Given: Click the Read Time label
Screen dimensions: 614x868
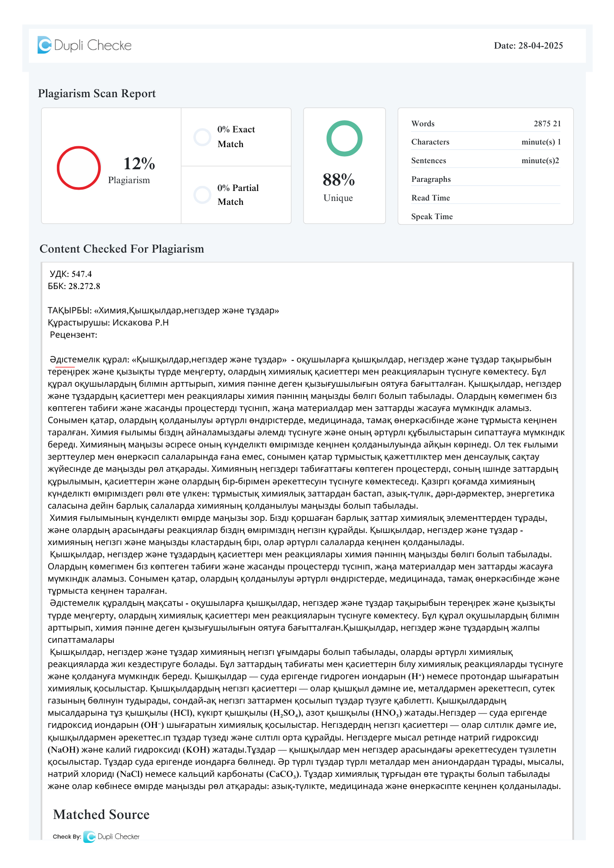Looking at the screenshot, I should click(x=430, y=198).
